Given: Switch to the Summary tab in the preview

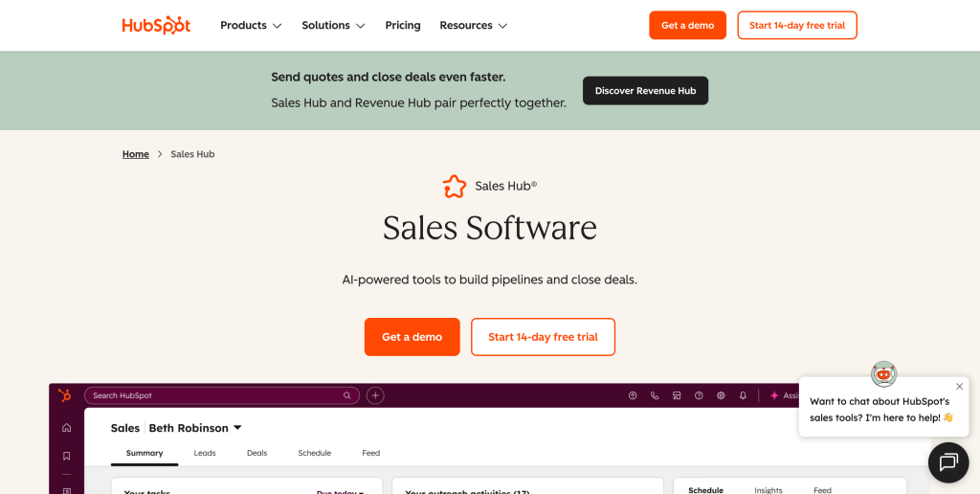Looking at the screenshot, I should tap(145, 454).
